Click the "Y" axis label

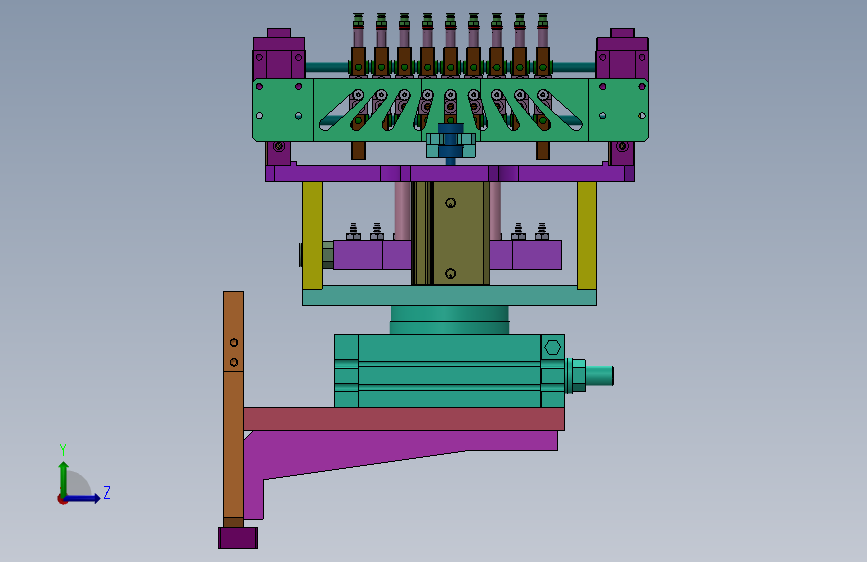point(63,449)
